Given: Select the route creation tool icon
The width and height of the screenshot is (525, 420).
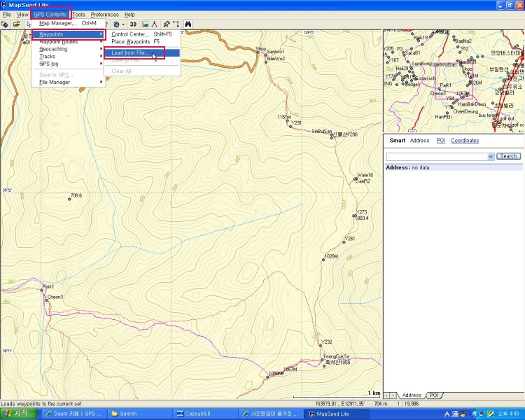Looking at the screenshot, I should [176, 24].
